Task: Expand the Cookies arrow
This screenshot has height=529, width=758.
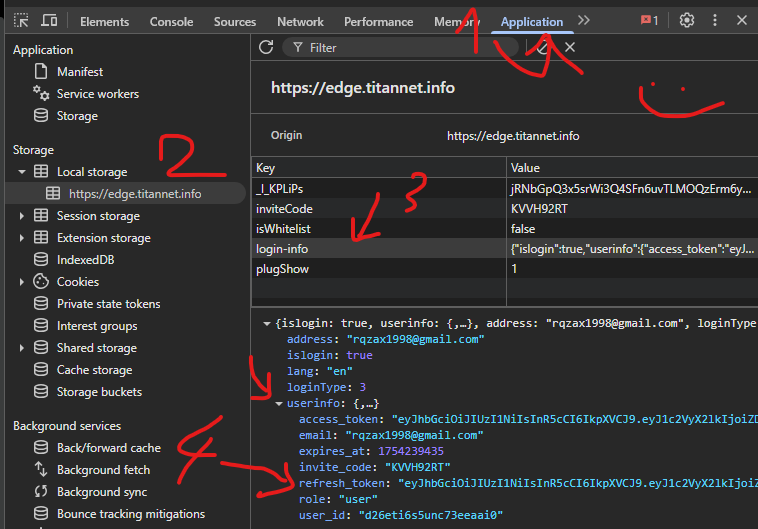Action: pos(22,282)
